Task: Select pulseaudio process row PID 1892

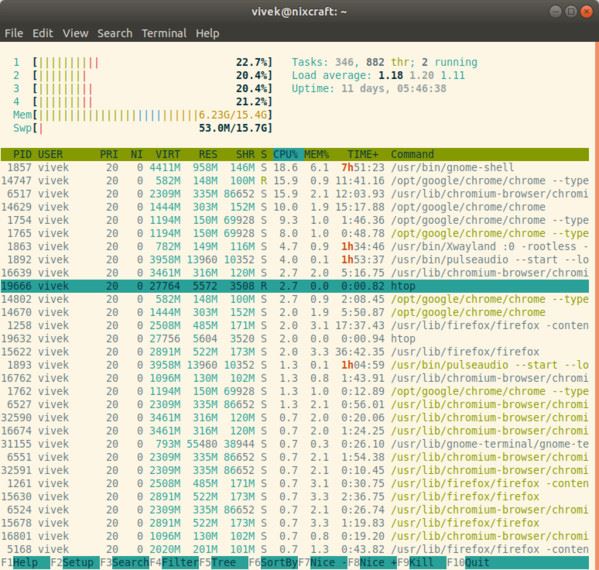Action: 295,260
